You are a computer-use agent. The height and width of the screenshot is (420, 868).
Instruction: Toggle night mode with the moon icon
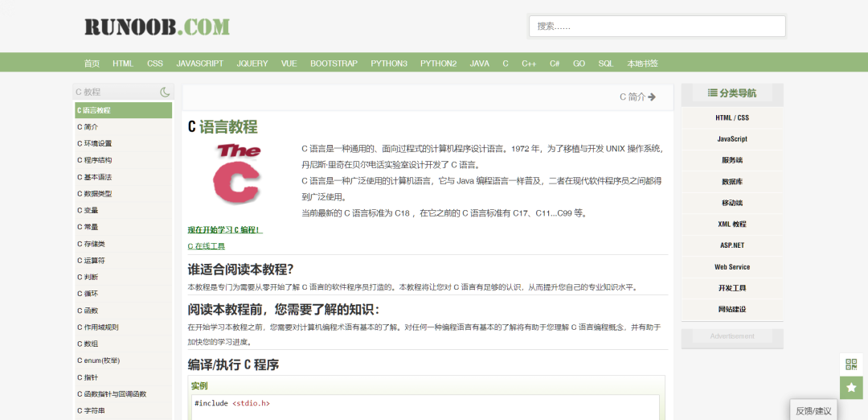(x=165, y=93)
